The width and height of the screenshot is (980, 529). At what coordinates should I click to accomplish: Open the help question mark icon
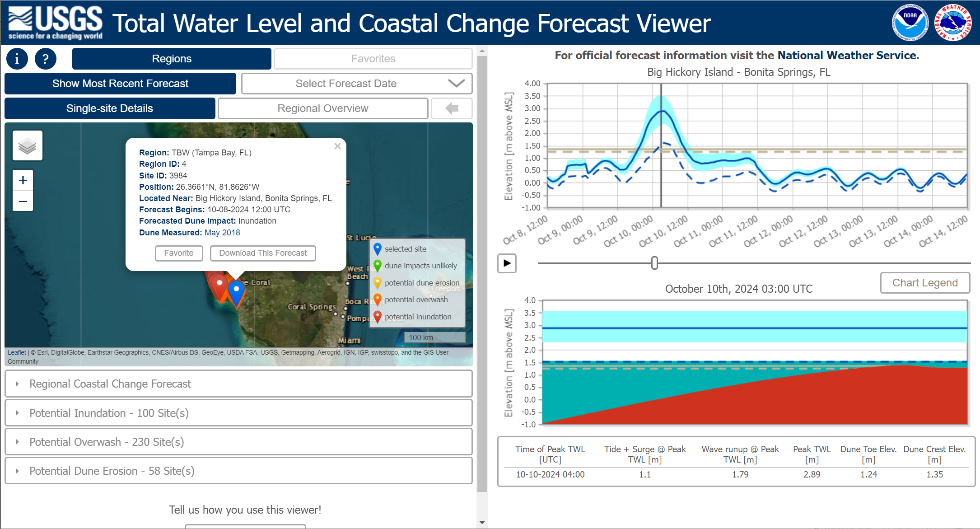(x=46, y=59)
